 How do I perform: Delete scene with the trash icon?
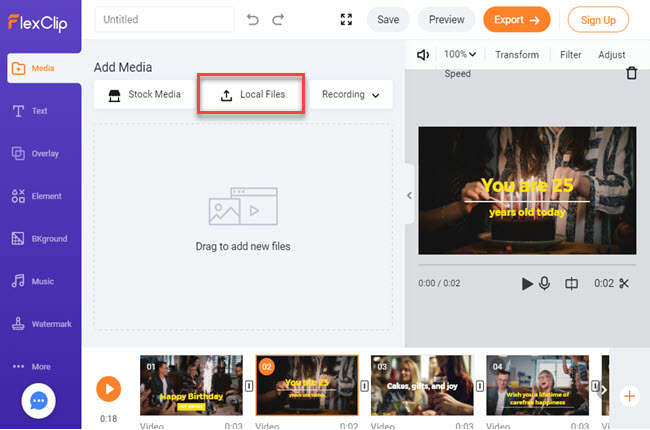pyautogui.click(x=630, y=73)
